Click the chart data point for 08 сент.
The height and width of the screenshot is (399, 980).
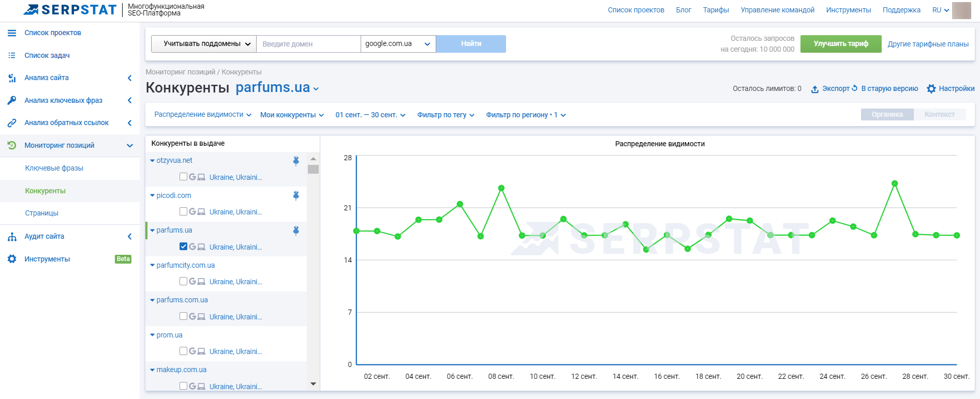501,188
